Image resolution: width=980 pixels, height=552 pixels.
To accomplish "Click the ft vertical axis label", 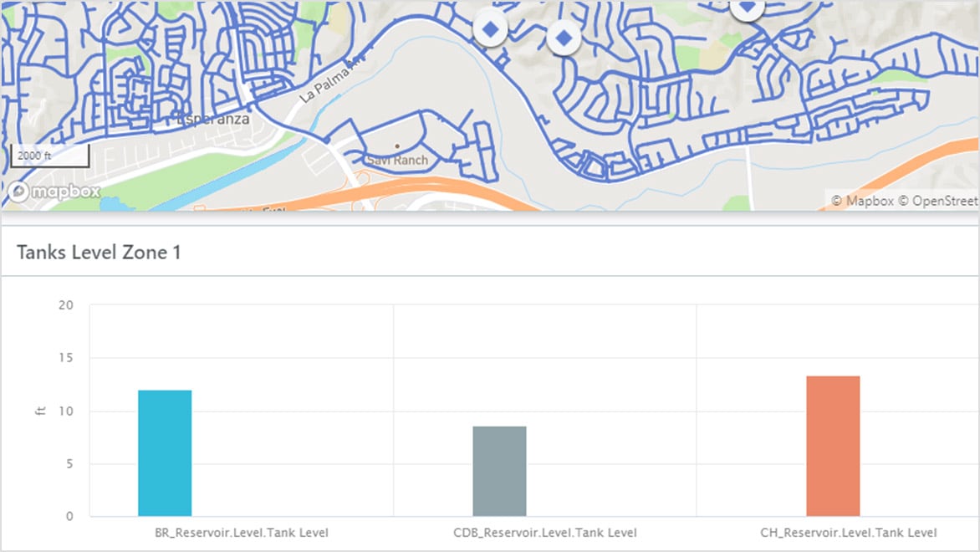I will (39, 410).
